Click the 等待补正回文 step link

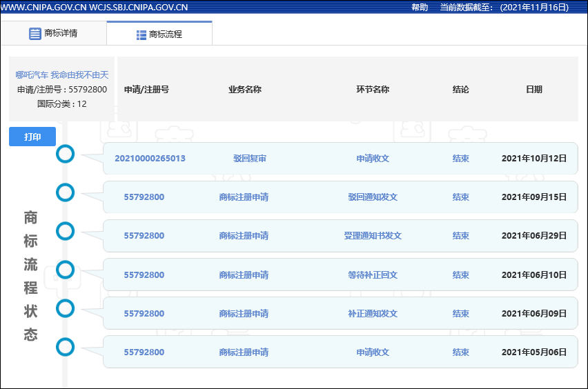[373, 275]
